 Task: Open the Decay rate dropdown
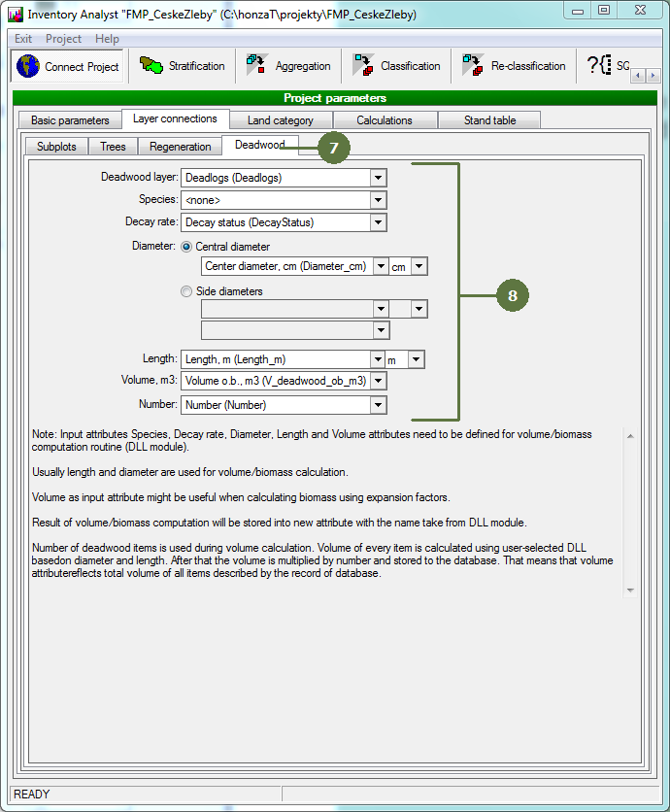click(379, 222)
